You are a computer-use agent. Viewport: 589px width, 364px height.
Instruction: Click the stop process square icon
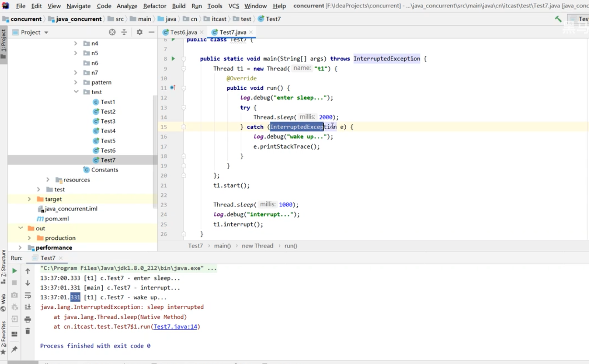pyautogui.click(x=14, y=283)
